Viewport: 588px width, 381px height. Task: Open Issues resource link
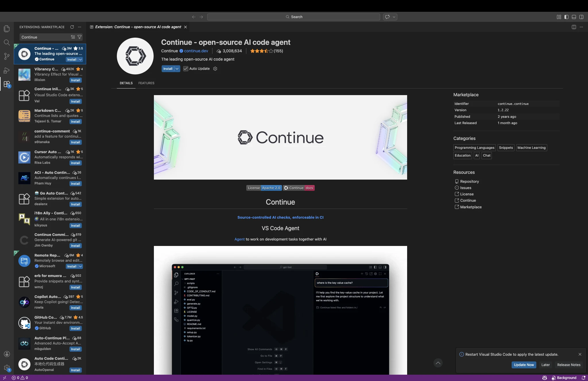[x=466, y=188]
